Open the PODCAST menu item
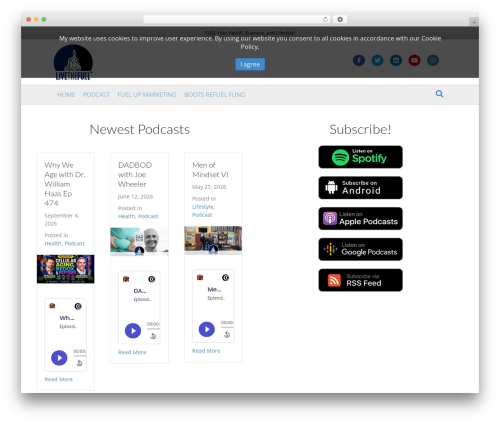This screenshot has width=500, height=423. click(x=96, y=95)
